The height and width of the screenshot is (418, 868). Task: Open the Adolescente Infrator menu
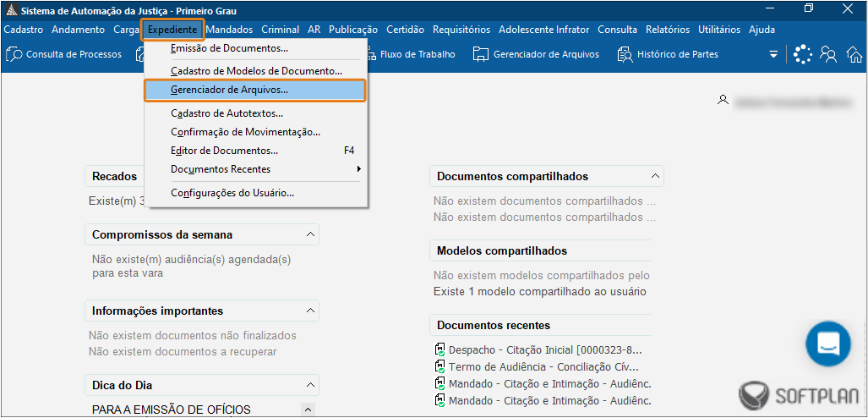[543, 30]
